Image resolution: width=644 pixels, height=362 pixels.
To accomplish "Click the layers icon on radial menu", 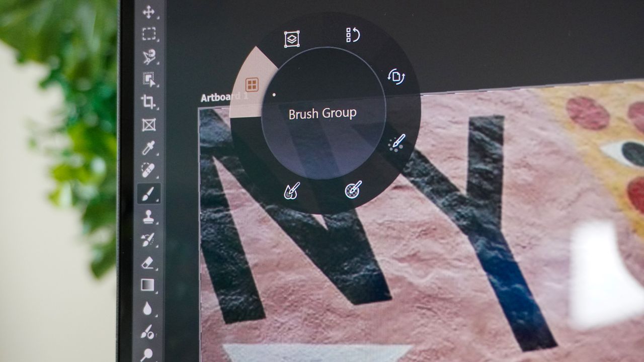I will (292, 39).
